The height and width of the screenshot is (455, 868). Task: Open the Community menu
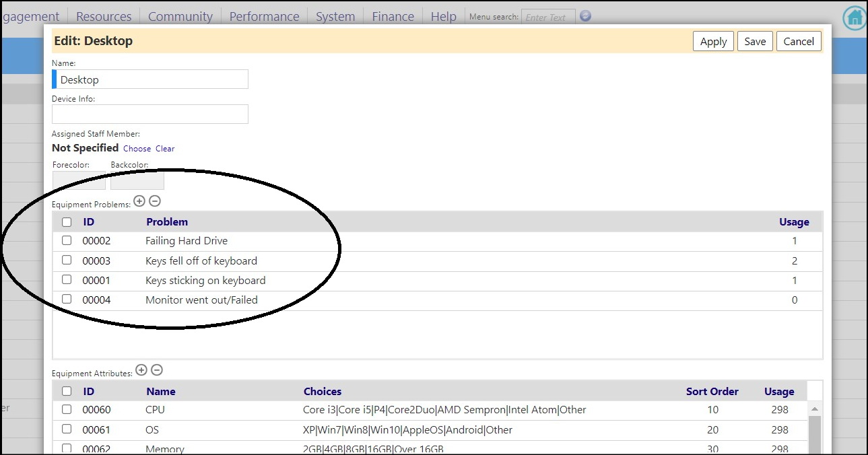coord(180,16)
